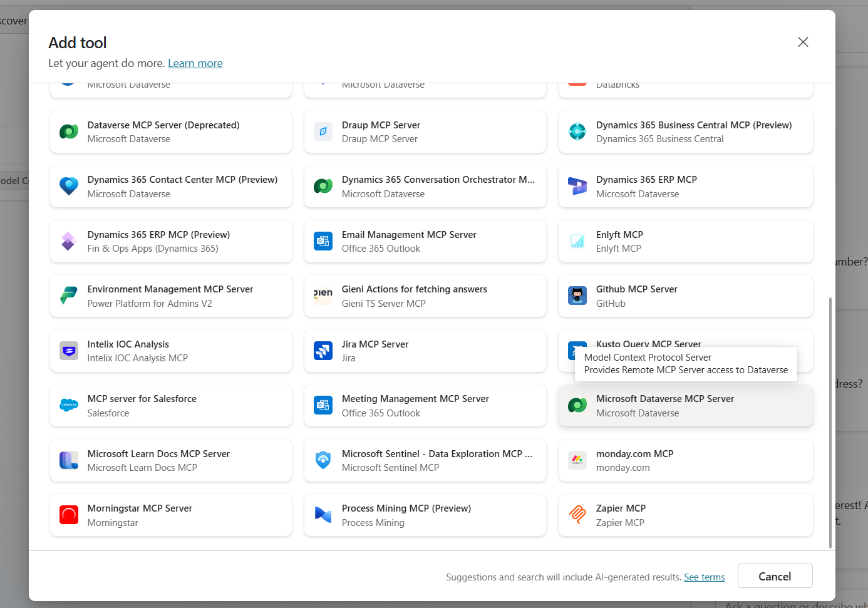Click the Microsoft Sentinel MCP icon
This screenshot has width=868, height=608.
pyautogui.click(x=323, y=460)
